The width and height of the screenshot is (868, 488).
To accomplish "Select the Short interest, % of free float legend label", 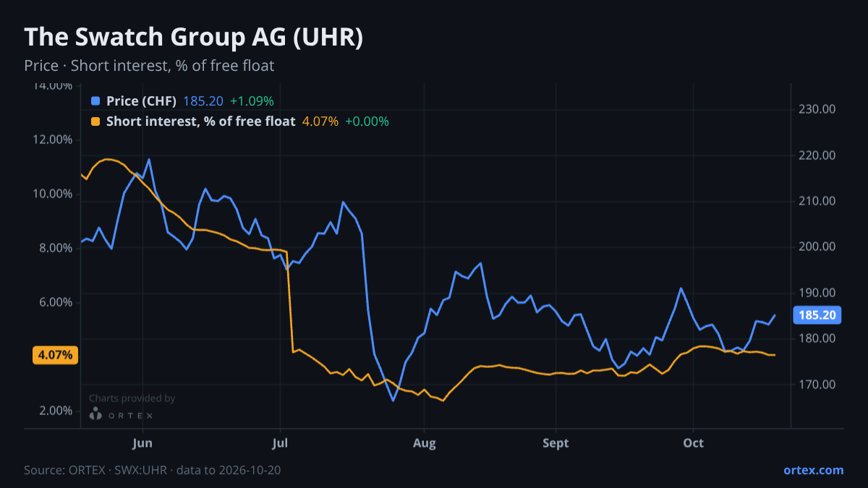I will (201, 121).
